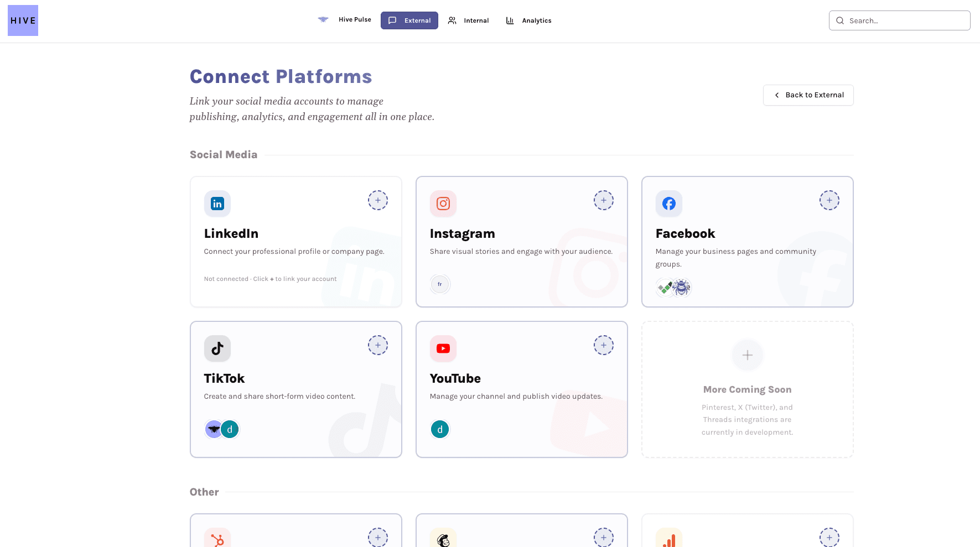This screenshot has width=980, height=547.
Task: Click 'Share visual stories and engage' description
Action: 521,252
